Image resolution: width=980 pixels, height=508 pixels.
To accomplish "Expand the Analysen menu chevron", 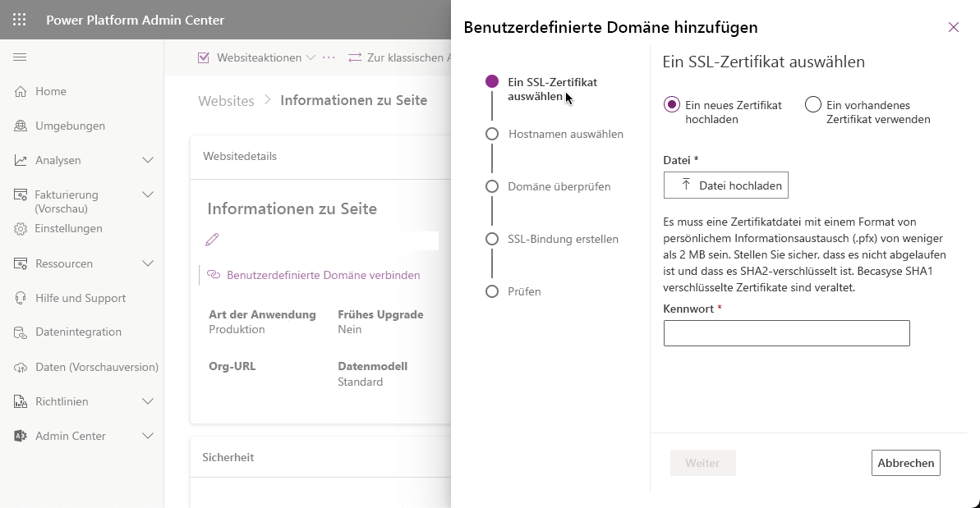I will (148, 160).
